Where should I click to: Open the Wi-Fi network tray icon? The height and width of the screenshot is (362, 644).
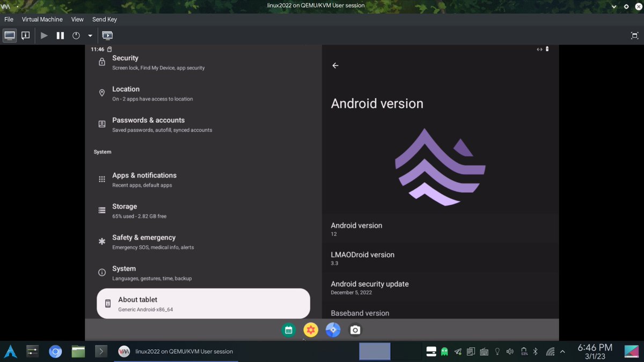[x=550, y=352]
